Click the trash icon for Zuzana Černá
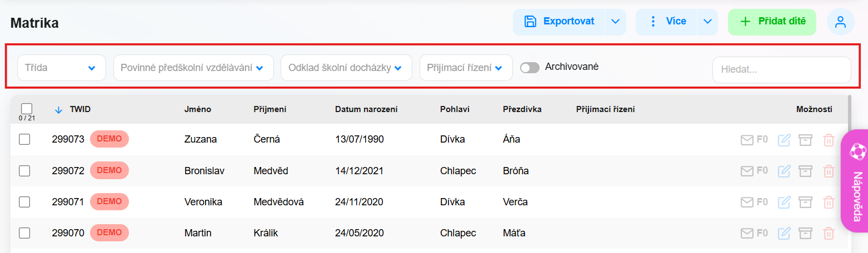The height and width of the screenshot is (253, 868). [829, 140]
